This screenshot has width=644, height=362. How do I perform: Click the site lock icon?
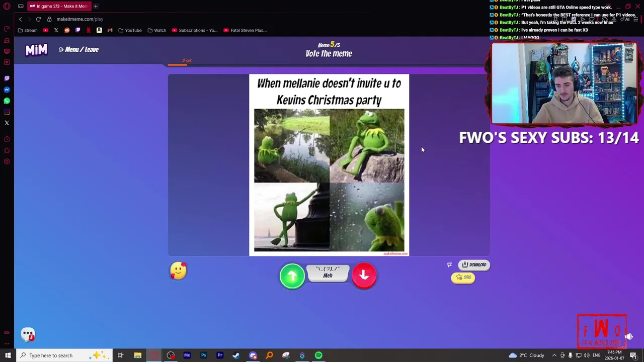(x=49, y=19)
